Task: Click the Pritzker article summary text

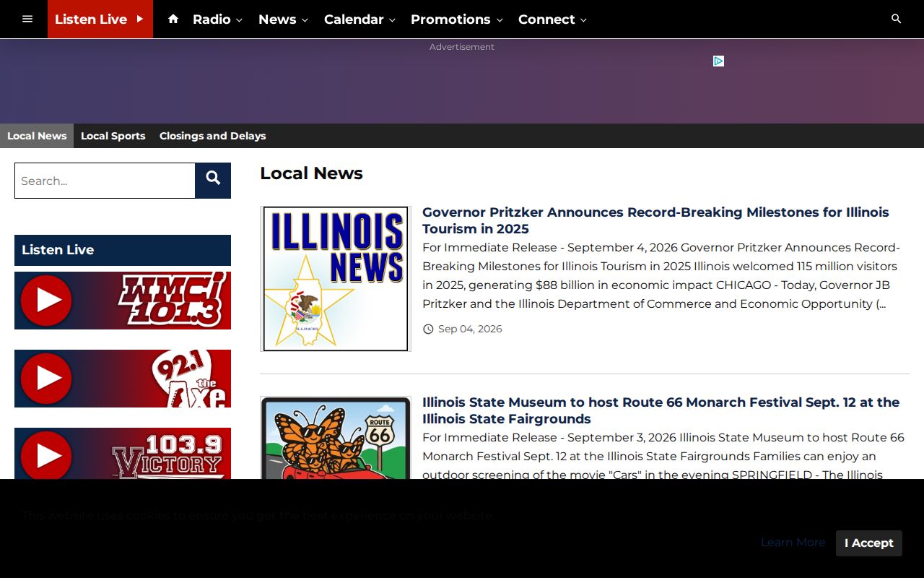Action: point(661,275)
